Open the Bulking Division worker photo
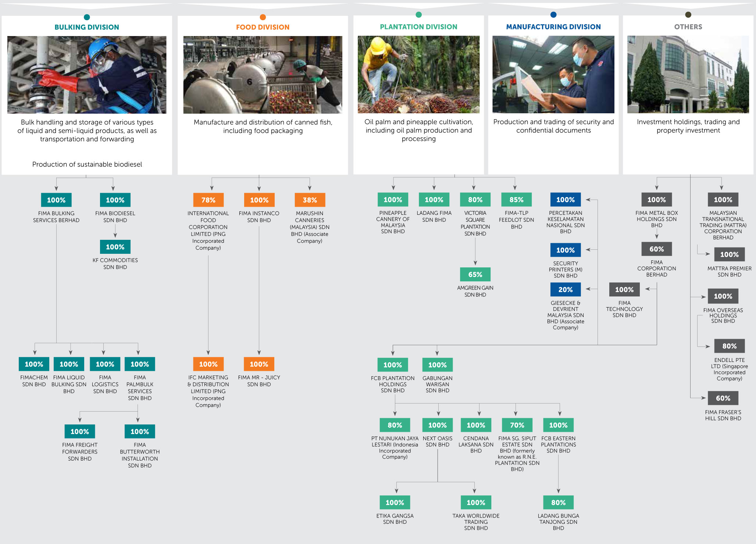Screen dimensions: 756x544 click(87, 75)
